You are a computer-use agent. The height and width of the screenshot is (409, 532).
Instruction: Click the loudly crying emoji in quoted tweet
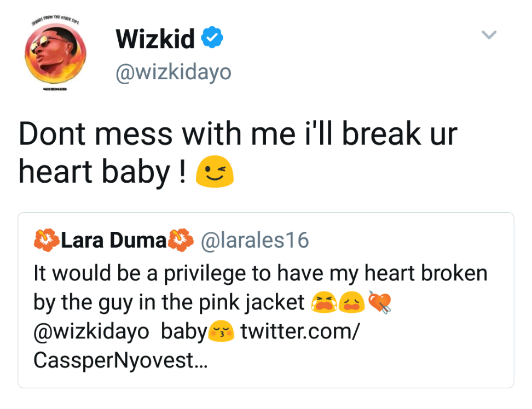324,302
